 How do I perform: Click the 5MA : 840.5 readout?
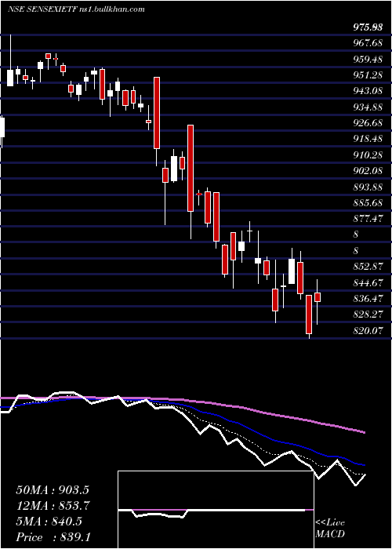pos(49,522)
